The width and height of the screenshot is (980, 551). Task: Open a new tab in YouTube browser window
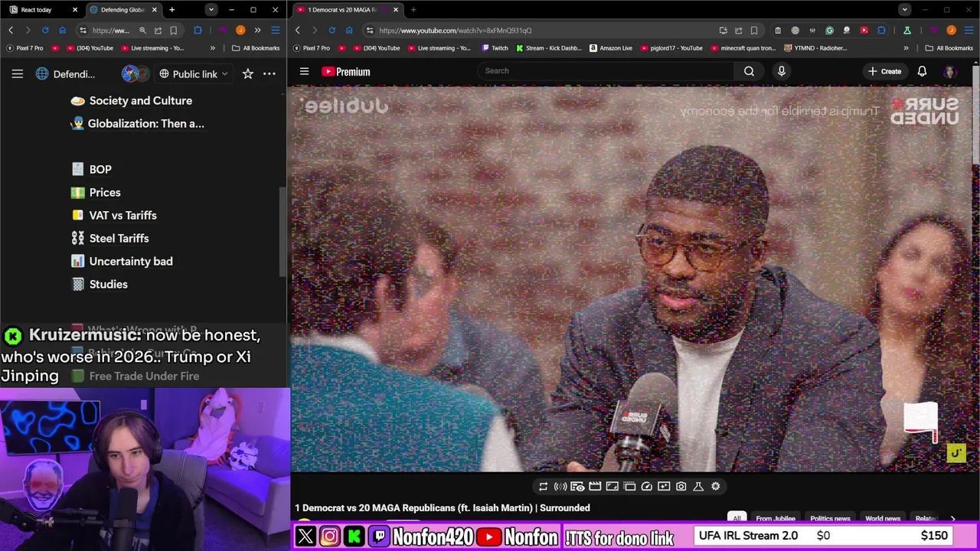pos(413,10)
